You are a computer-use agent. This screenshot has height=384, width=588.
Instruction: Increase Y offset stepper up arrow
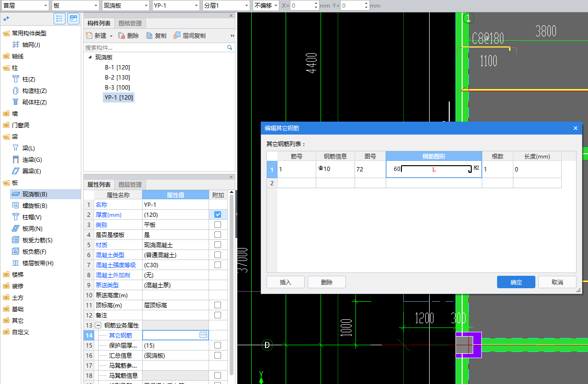366,3
